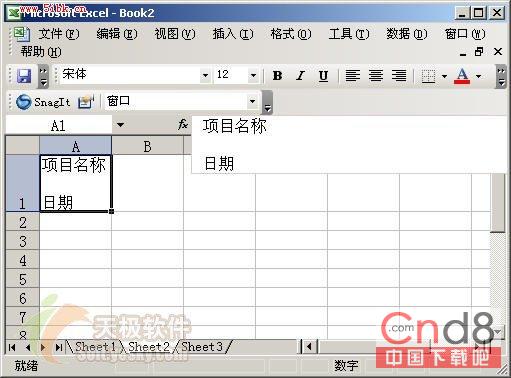Select row 2 header
This screenshot has height=378, width=511.
pos(22,222)
